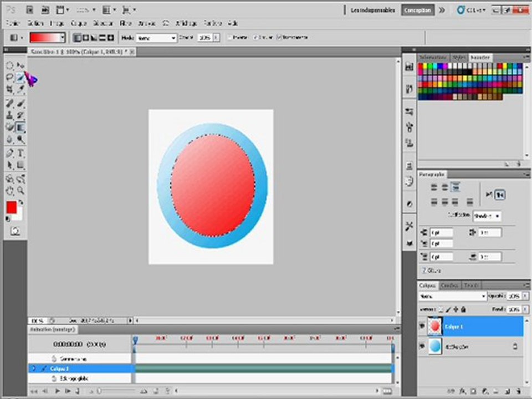The height and width of the screenshot is (399, 532).
Task: Select the highlighted Magic Wand tool
Action: (x=21, y=78)
